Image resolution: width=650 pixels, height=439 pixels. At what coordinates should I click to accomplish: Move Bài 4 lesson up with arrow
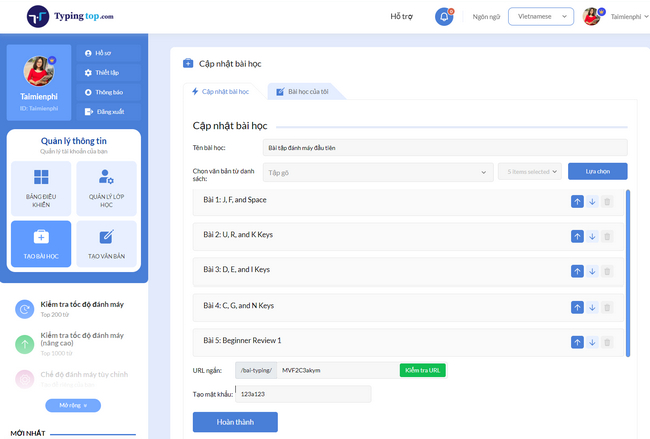[577, 306]
